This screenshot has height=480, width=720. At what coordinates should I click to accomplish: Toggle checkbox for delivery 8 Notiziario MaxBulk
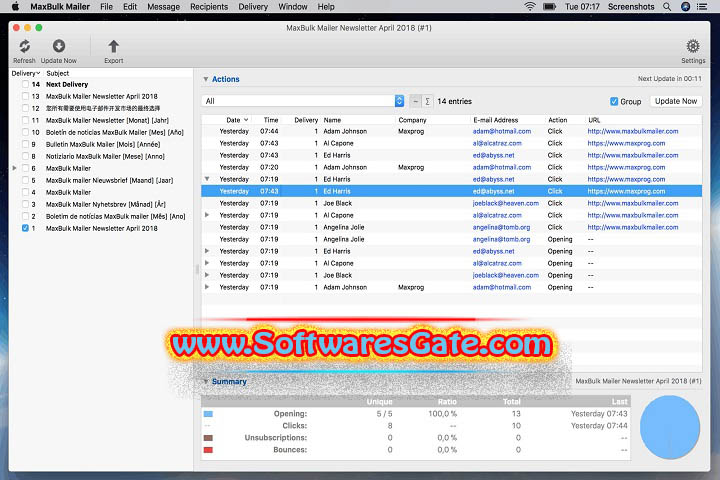pos(25,156)
